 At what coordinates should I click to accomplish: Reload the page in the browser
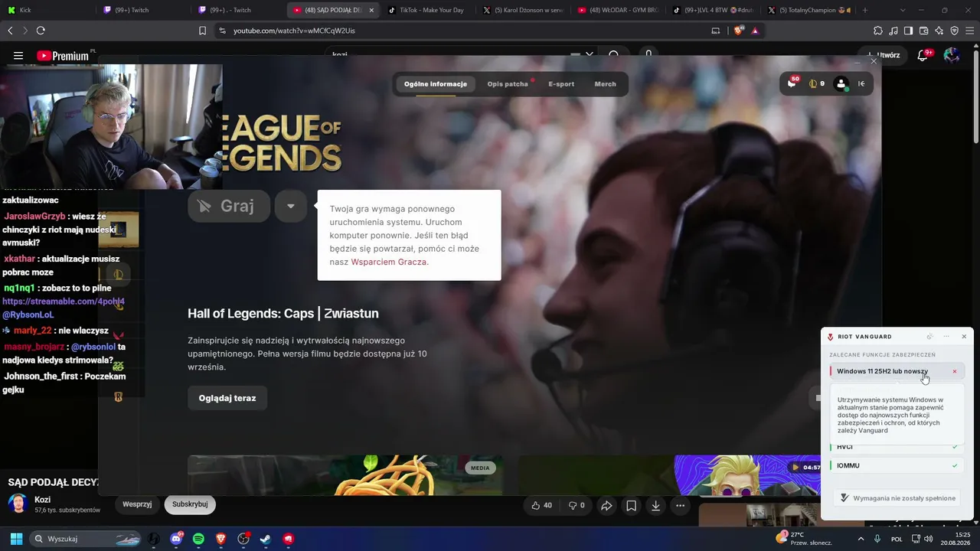coord(41,31)
